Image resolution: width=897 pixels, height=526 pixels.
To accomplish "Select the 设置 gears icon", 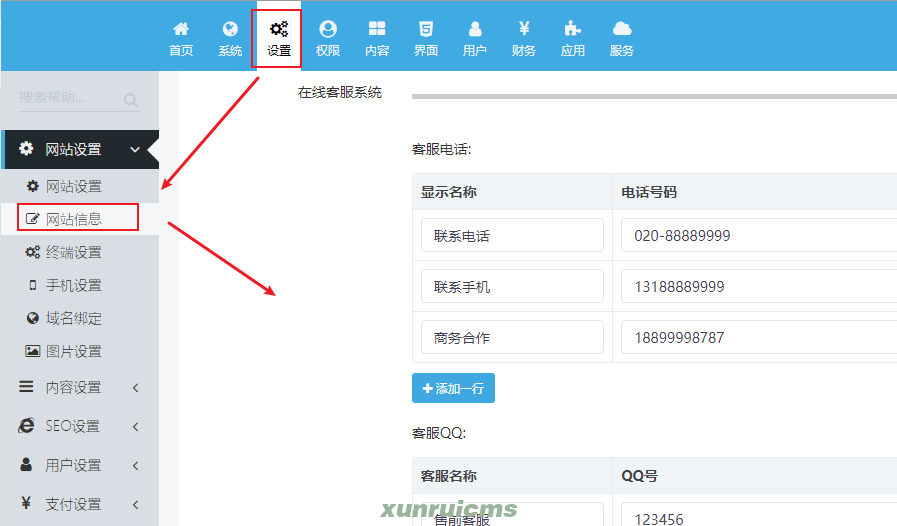I will coord(279,29).
